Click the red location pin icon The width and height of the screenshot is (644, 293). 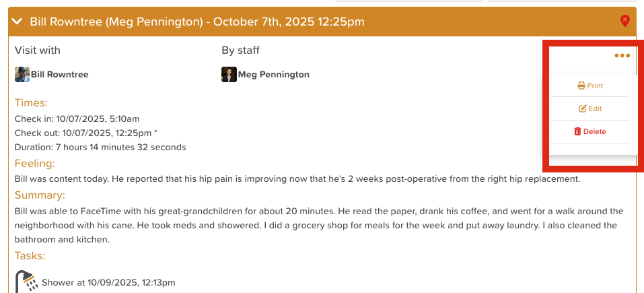tap(624, 22)
